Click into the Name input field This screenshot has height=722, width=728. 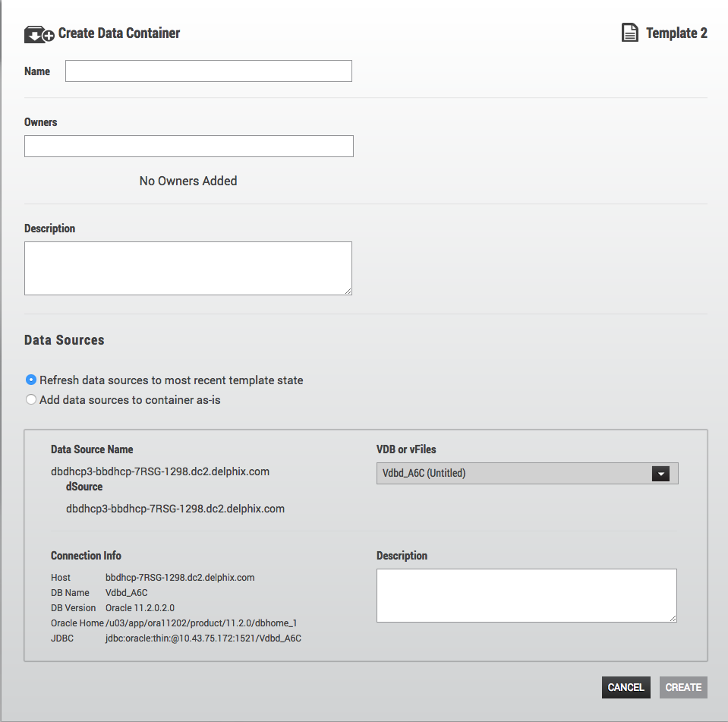point(208,71)
